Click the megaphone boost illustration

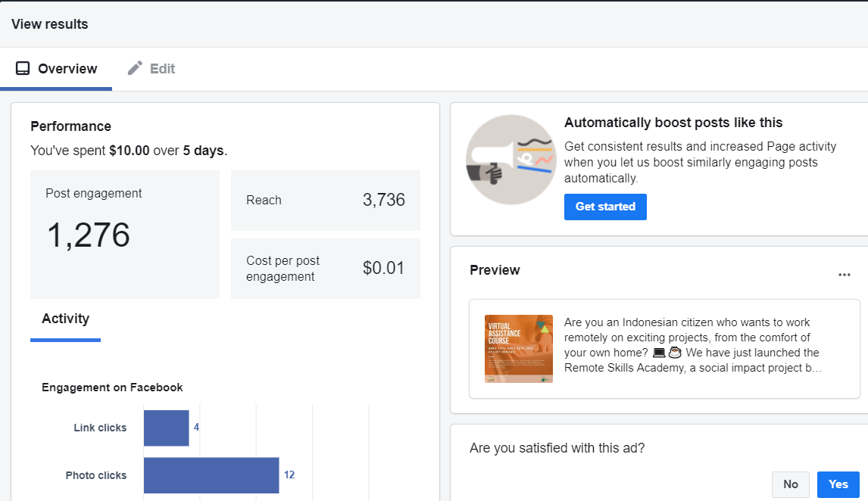pyautogui.click(x=511, y=160)
